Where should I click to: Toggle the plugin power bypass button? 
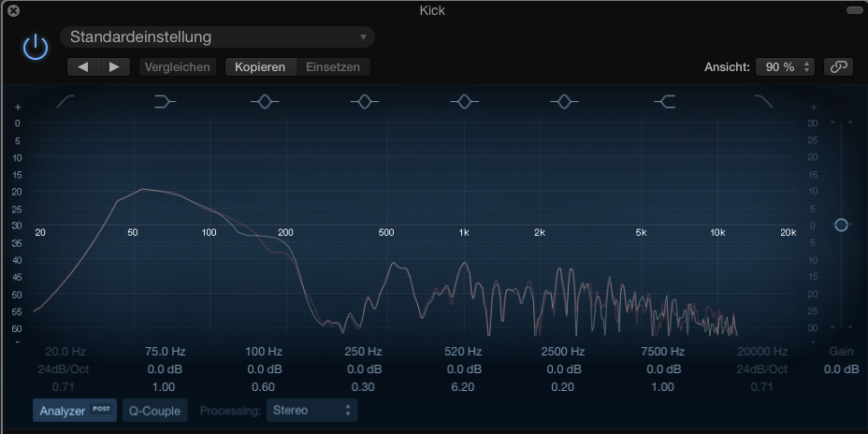click(36, 47)
